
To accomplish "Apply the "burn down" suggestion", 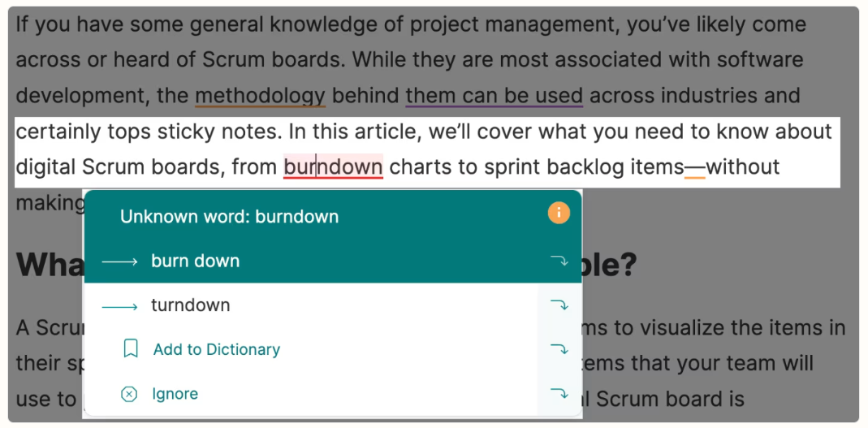I will [196, 261].
